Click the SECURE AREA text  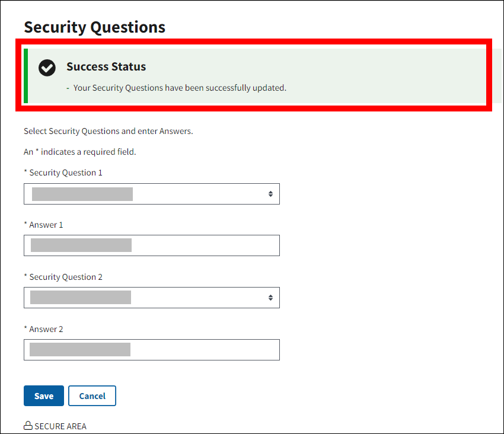(x=60, y=426)
